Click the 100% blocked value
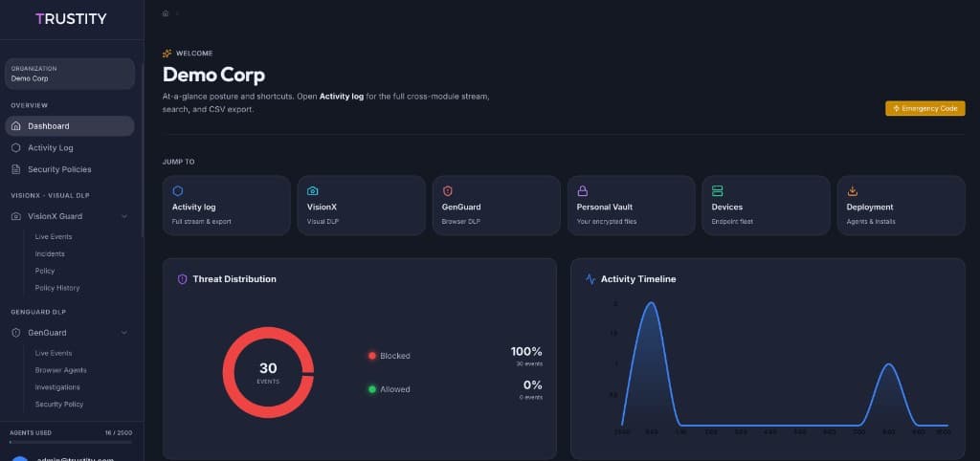Image resolution: width=980 pixels, height=461 pixels. coord(526,351)
